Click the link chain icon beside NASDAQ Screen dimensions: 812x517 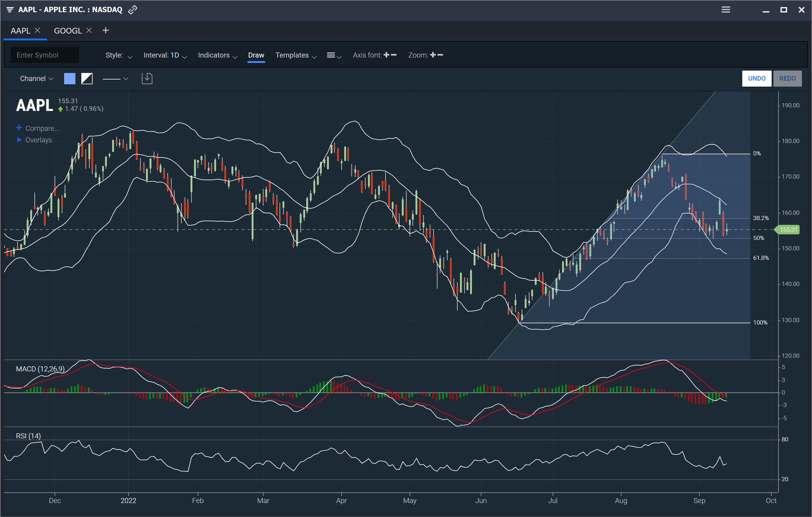point(133,10)
